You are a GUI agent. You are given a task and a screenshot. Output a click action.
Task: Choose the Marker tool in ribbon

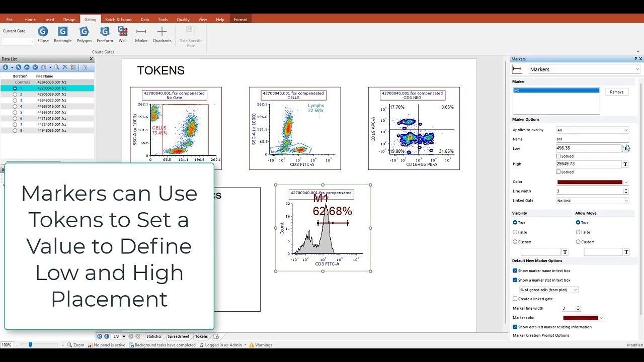coord(141,35)
